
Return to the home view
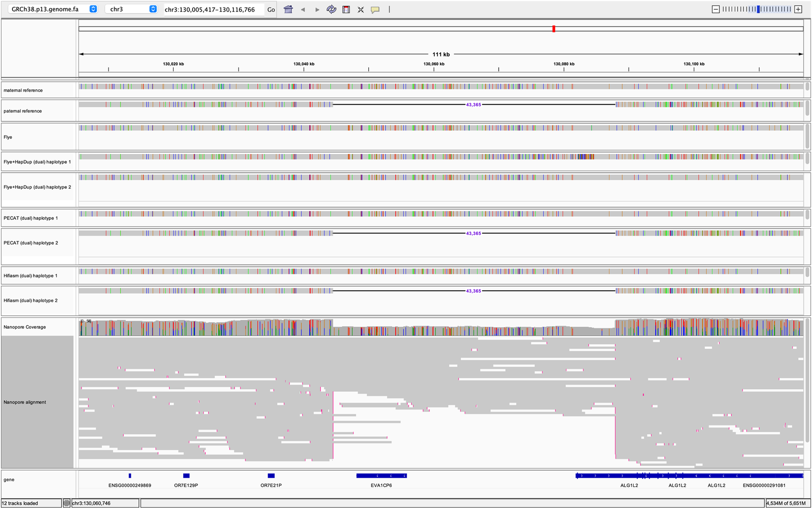[x=288, y=9]
